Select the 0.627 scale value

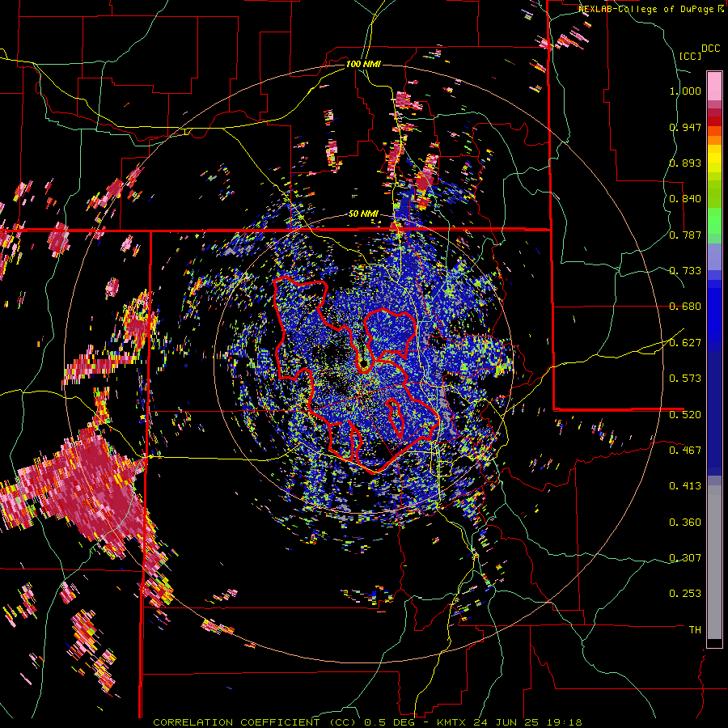[x=685, y=343]
